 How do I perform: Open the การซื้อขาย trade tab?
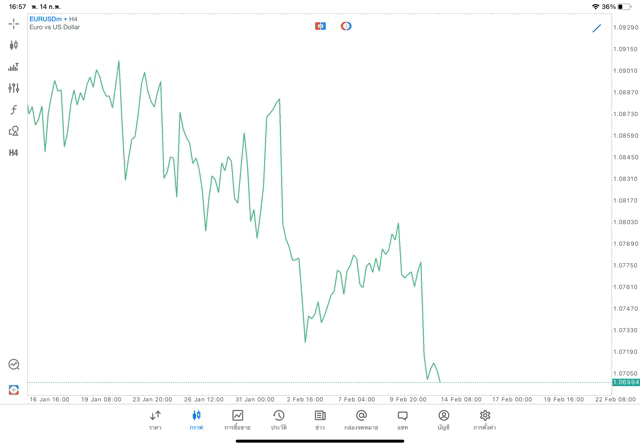click(238, 420)
